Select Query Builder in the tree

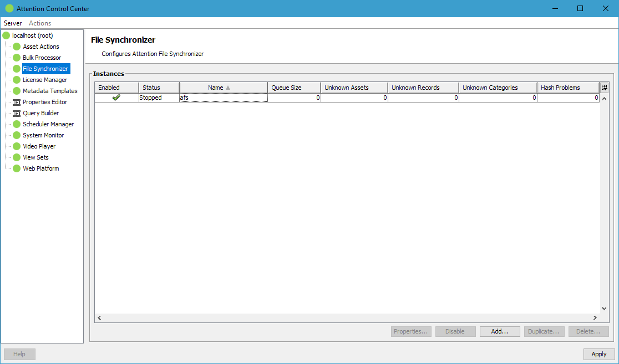40,113
